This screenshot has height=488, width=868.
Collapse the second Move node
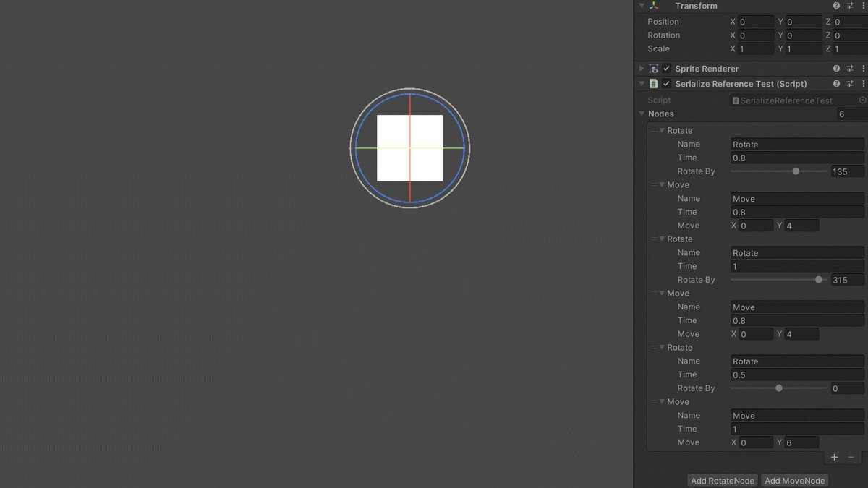[662, 294]
